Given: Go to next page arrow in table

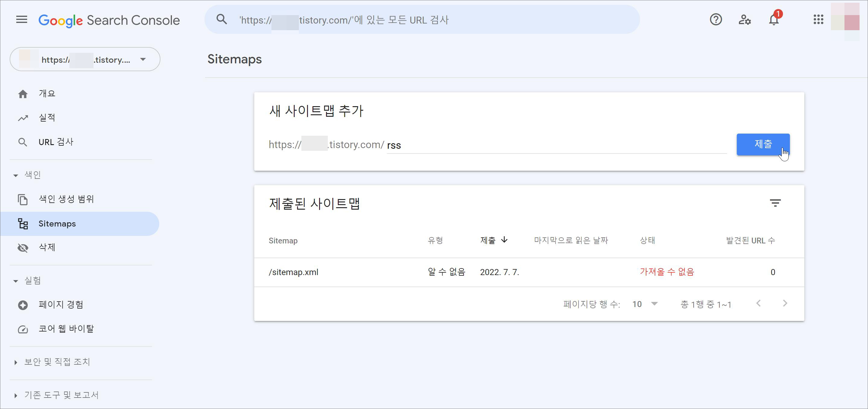Looking at the screenshot, I should point(785,303).
